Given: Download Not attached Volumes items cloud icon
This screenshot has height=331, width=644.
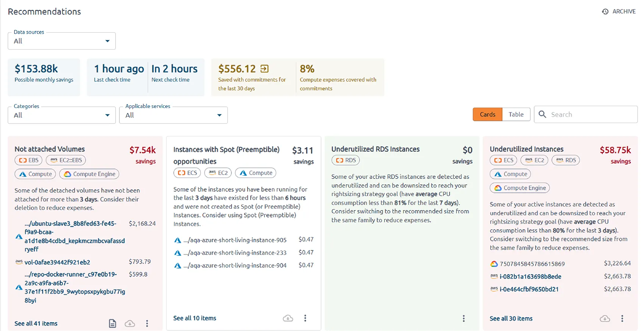Looking at the screenshot, I should coord(130,323).
